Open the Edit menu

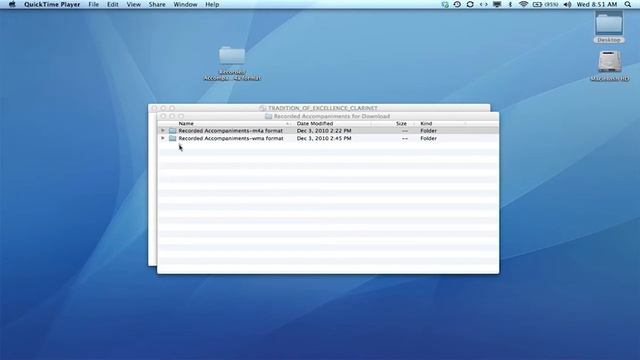pos(113,4)
